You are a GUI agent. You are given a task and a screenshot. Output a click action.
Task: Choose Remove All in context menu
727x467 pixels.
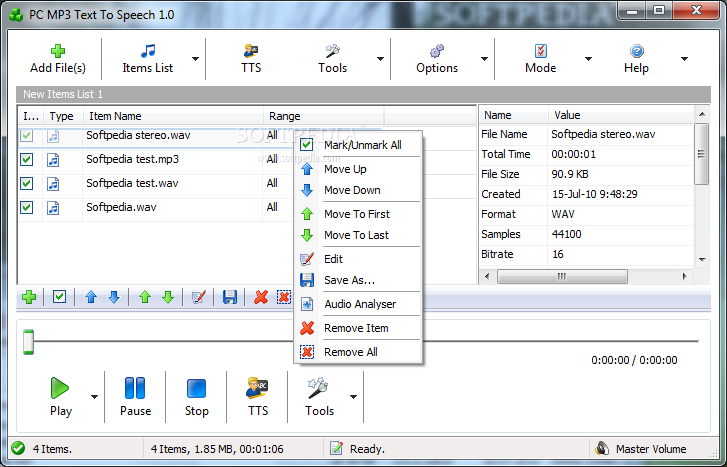tap(358, 352)
